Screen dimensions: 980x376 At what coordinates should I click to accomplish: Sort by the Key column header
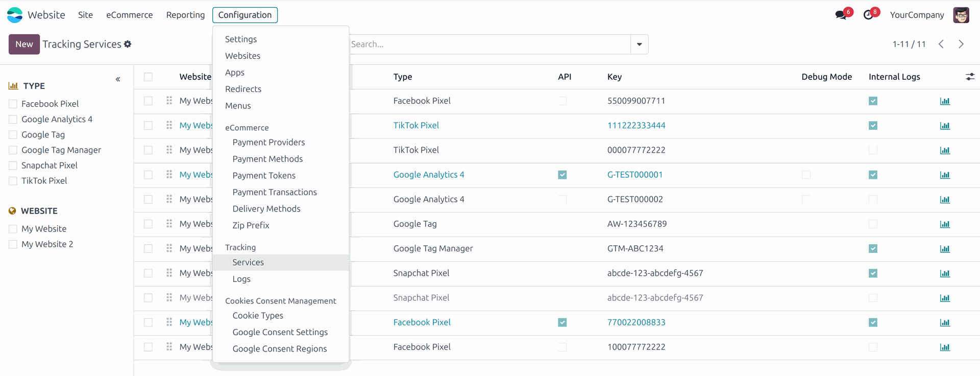tap(615, 77)
